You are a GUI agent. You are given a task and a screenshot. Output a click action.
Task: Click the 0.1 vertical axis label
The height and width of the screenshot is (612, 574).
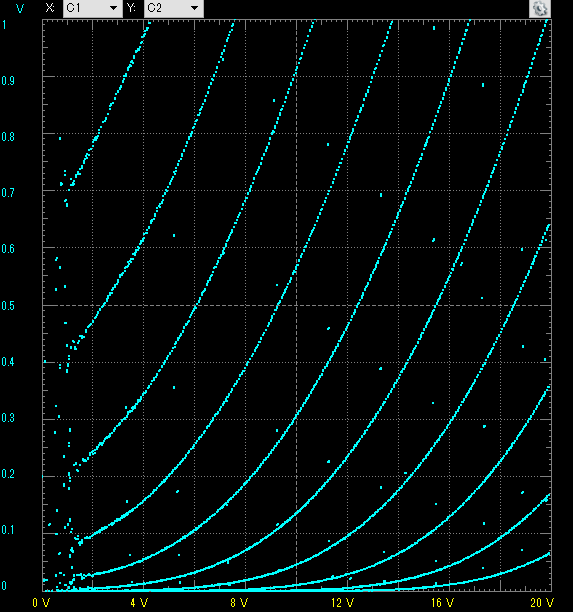pos(8,530)
